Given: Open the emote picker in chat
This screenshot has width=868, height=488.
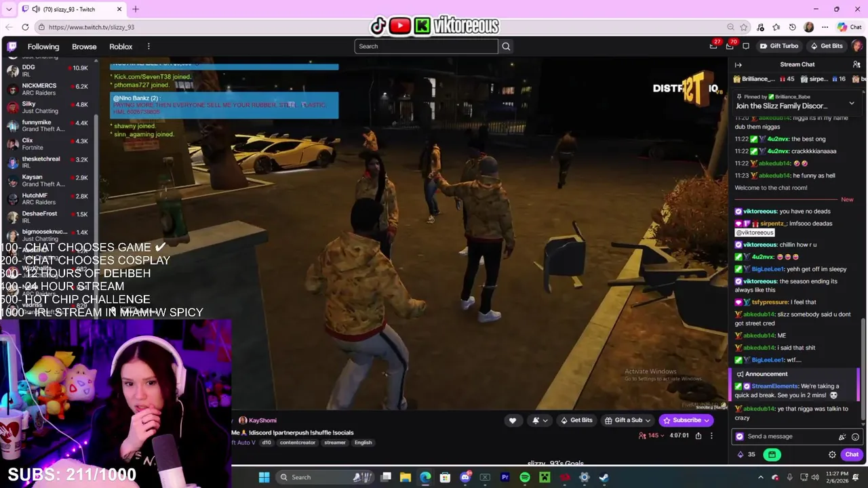Looking at the screenshot, I should 855,436.
